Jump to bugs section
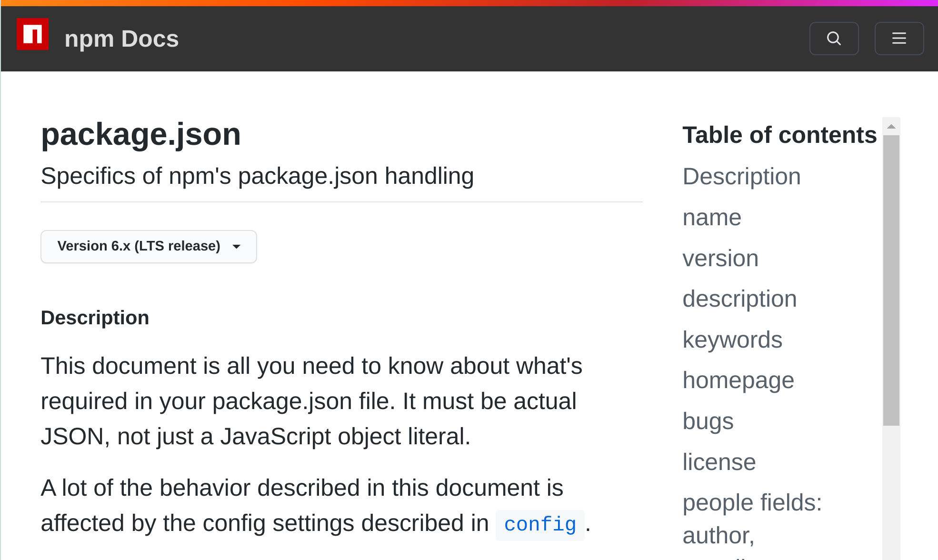 (x=708, y=421)
